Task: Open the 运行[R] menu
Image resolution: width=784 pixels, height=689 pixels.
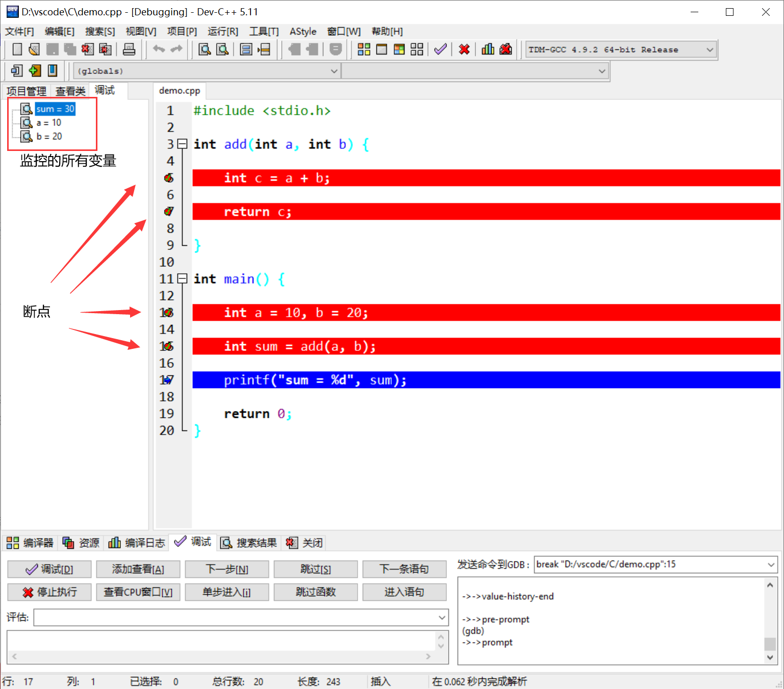Action: pos(223,32)
